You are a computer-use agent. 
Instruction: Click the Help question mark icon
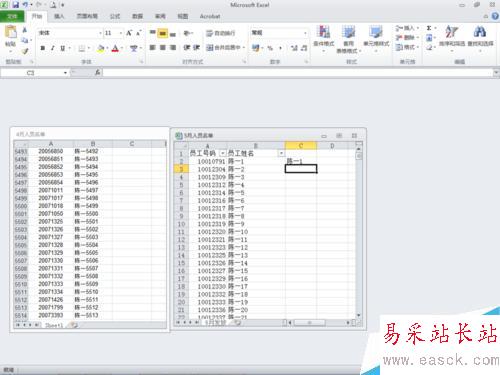pyautogui.click(x=495, y=16)
